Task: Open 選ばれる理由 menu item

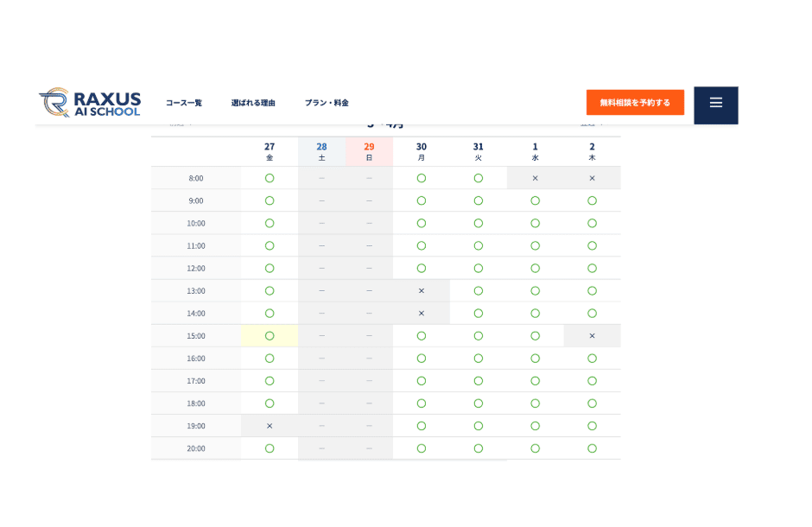Action: coord(253,103)
